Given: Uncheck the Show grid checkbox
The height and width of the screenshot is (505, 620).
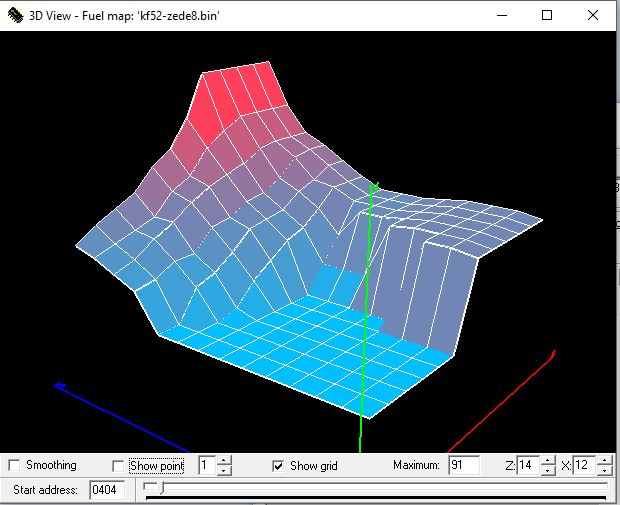Looking at the screenshot, I should coord(278,465).
